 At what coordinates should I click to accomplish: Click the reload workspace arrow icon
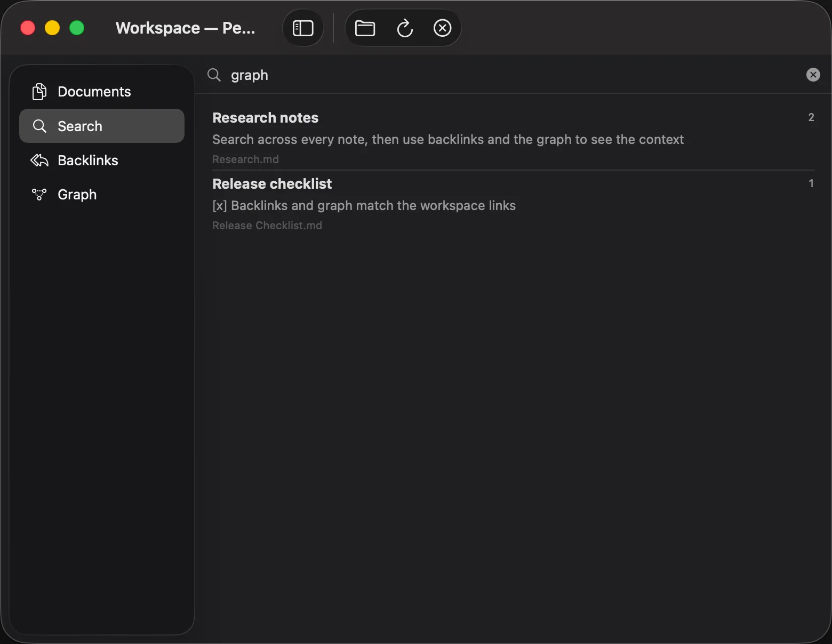pos(405,28)
